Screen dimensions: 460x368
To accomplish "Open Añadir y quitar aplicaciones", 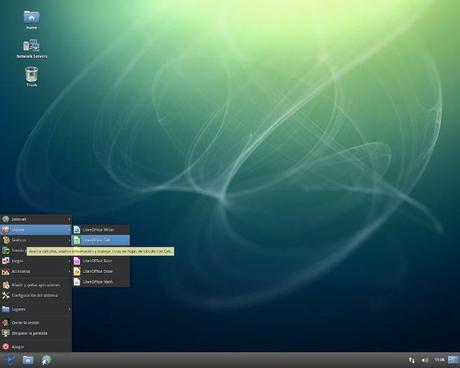I will click(x=36, y=285).
